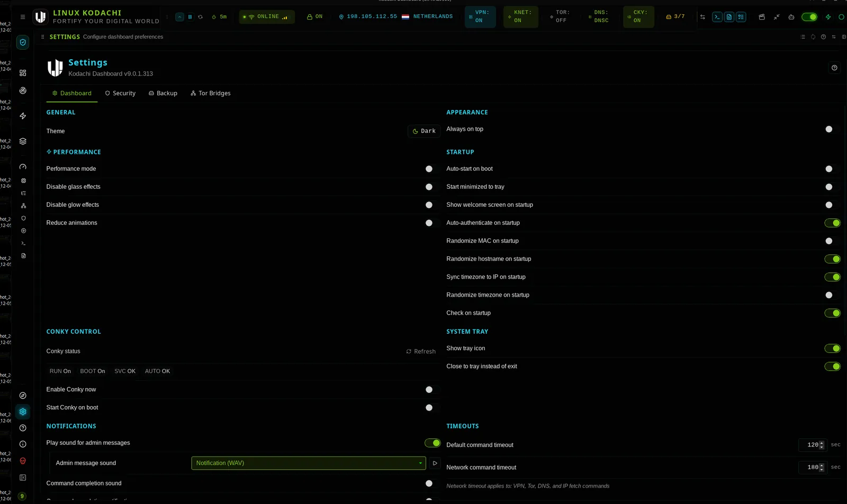Click the TOR: OFF status button
The width and height of the screenshot is (847, 504).
click(x=560, y=17)
